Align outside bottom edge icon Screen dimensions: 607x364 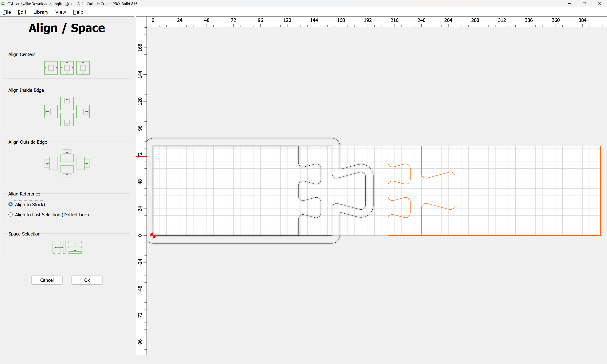67,171
